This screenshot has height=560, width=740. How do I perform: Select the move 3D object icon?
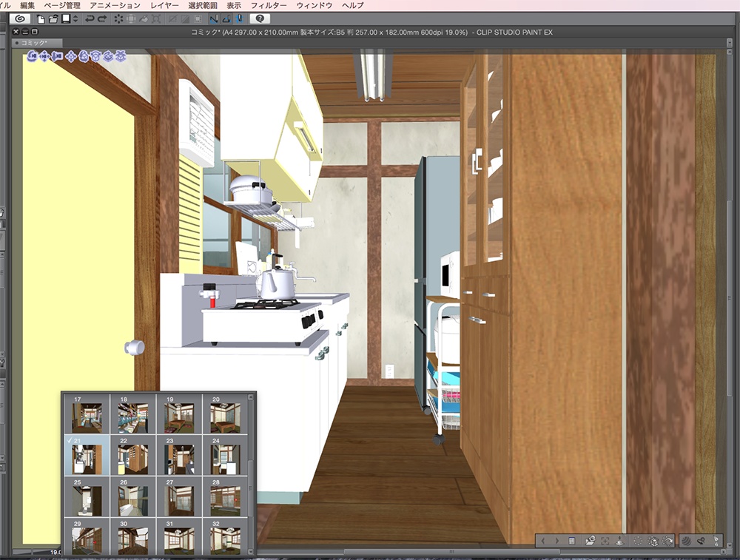71,56
